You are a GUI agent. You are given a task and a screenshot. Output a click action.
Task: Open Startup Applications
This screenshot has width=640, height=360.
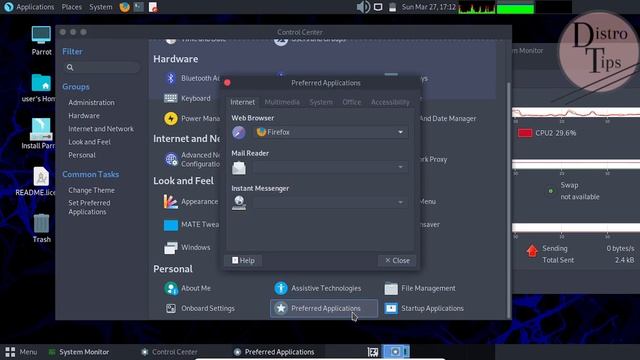click(x=424, y=308)
